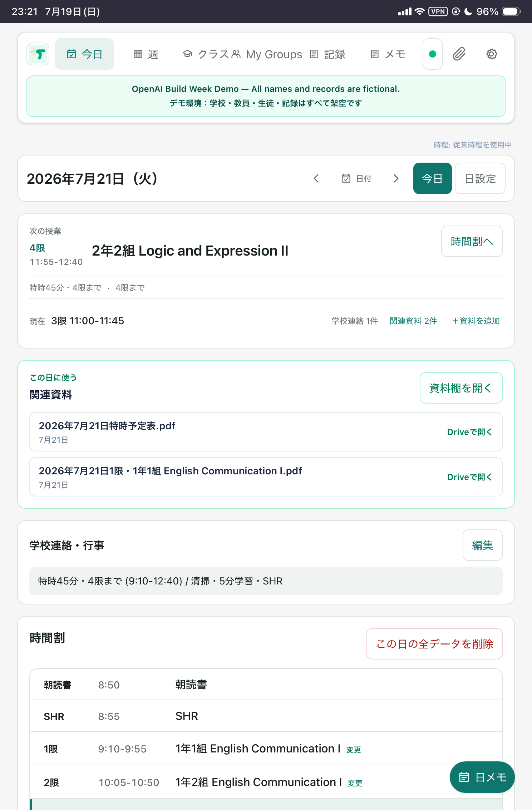This screenshot has width=532, height=810.
Task: Click ＋資料を追加 link
Action: 476,321
